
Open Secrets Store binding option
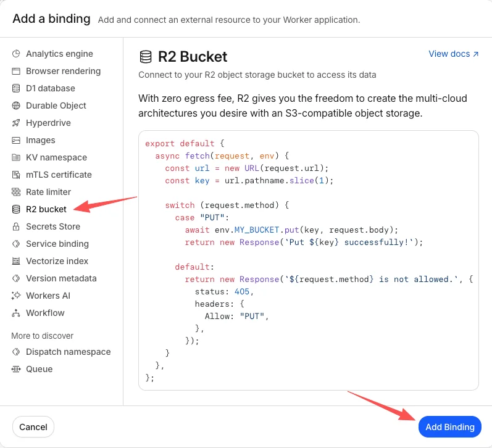coord(53,226)
